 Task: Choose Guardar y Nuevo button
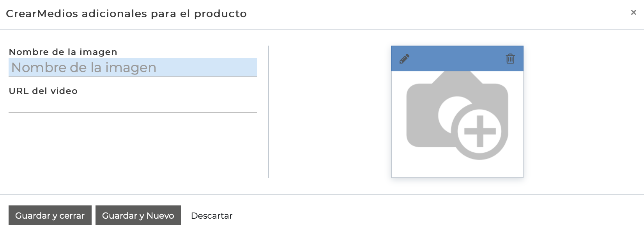[x=138, y=216]
